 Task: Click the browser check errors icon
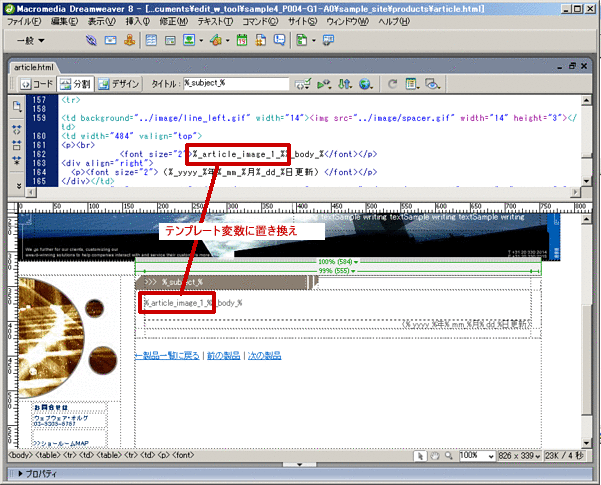(x=324, y=84)
